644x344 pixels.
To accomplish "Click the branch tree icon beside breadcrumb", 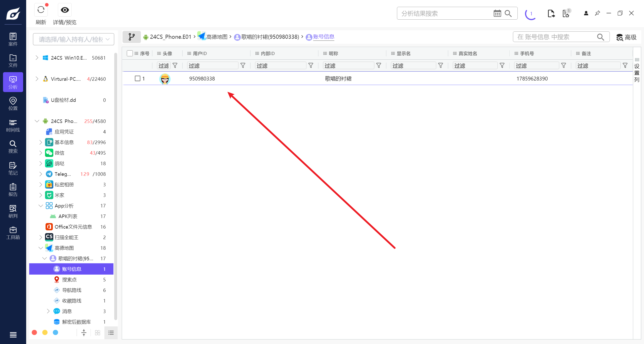I will coord(132,37).
